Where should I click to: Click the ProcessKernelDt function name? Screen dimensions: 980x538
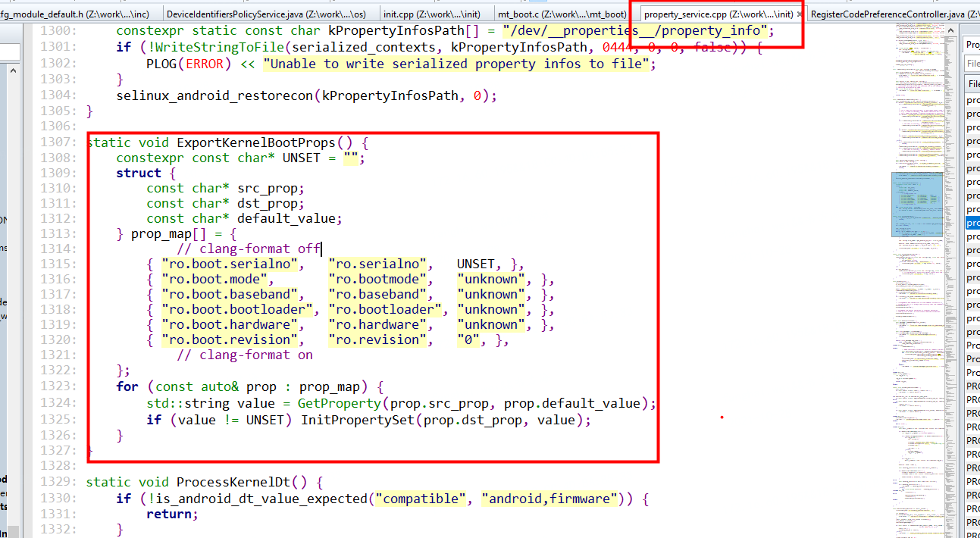[241, 482]
